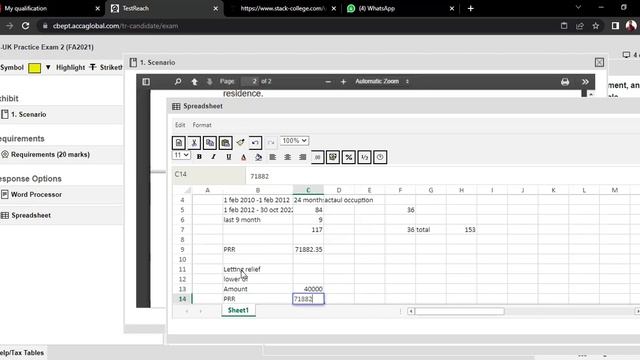
Task: Select row 9 header
Action: pos(182,249)
